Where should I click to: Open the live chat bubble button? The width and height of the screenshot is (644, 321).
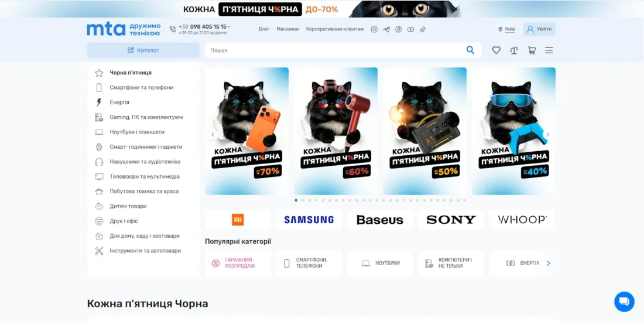[x=624, y=302]
